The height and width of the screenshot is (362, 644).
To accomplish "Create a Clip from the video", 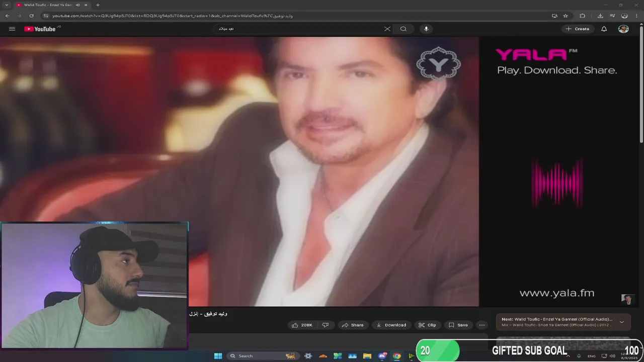I will coord(427,325).
